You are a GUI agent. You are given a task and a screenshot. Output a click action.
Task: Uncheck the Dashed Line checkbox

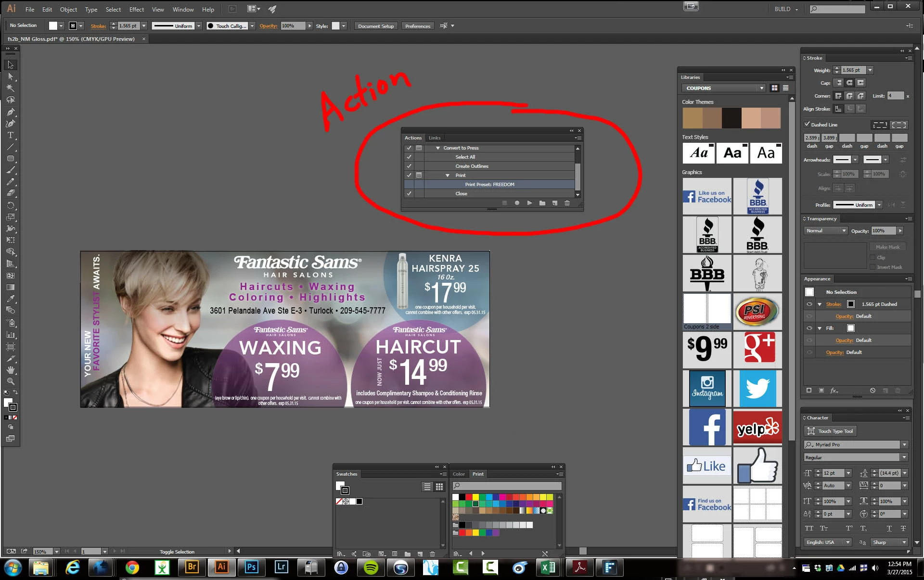(807, 124)
